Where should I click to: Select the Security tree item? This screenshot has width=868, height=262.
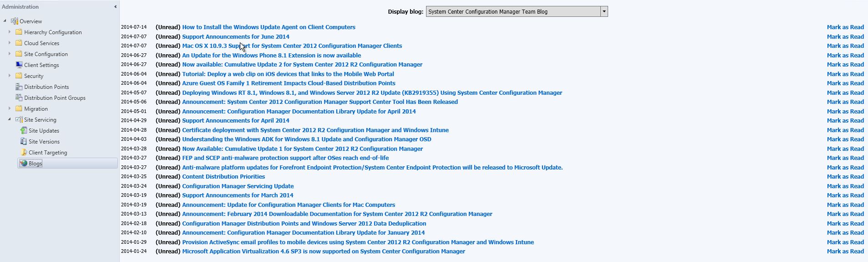pos(34,76)
